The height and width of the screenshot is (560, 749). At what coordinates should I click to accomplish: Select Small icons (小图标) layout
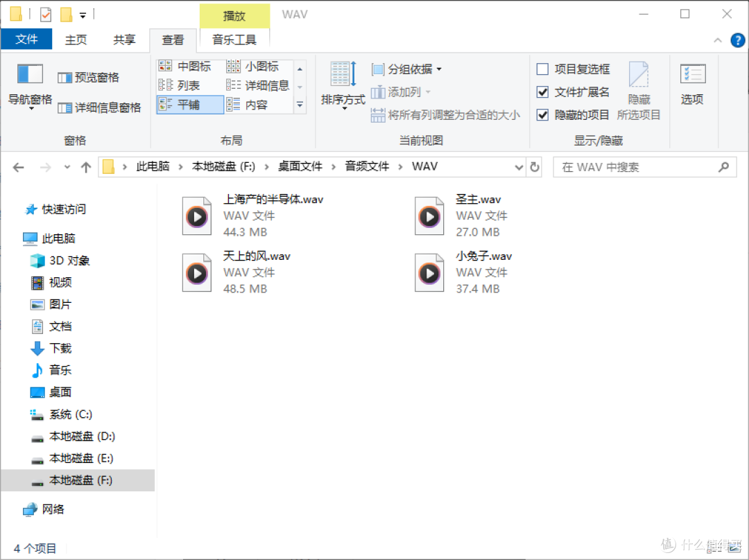coord(252,67)
